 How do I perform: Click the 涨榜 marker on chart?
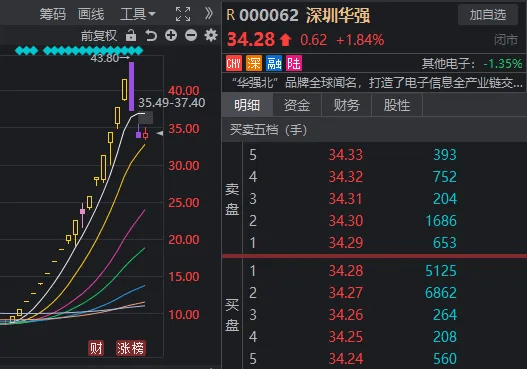pyautogui.click(x=131, y=348)
